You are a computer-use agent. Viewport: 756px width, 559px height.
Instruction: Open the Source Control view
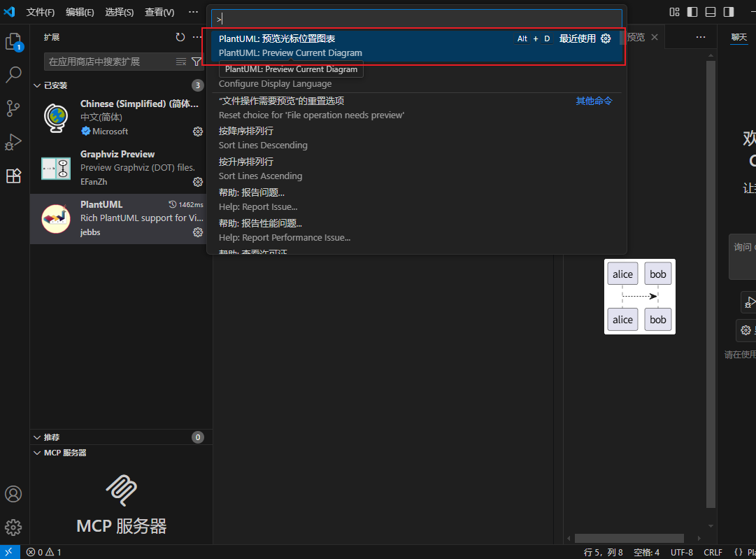13,108
